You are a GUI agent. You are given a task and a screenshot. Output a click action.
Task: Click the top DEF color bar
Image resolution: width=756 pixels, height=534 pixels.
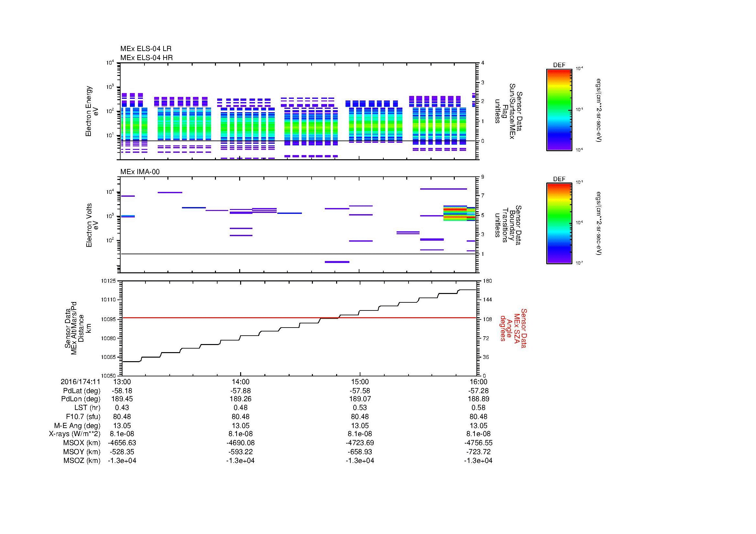(559, 110)
